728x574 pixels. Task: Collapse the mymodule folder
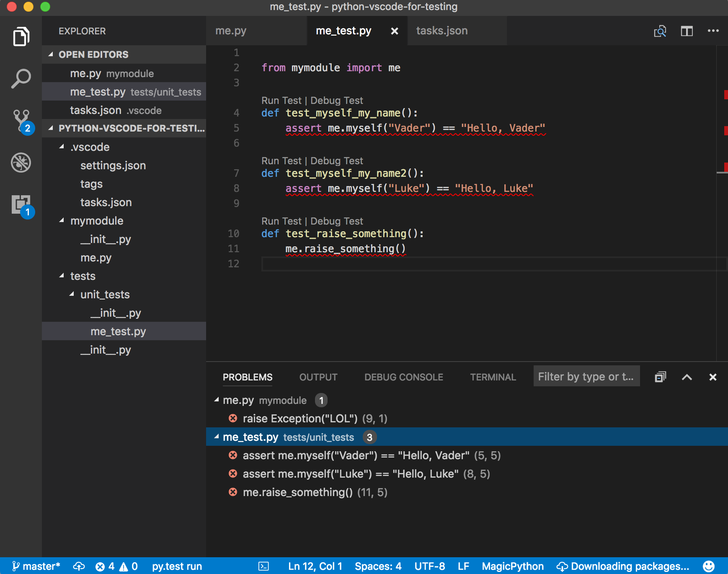pos(62,220)
